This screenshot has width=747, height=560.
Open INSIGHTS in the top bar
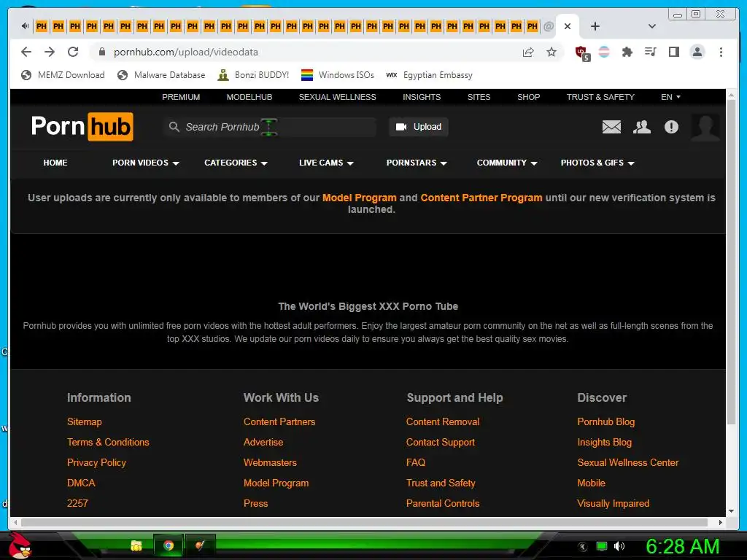coord(422,97)
